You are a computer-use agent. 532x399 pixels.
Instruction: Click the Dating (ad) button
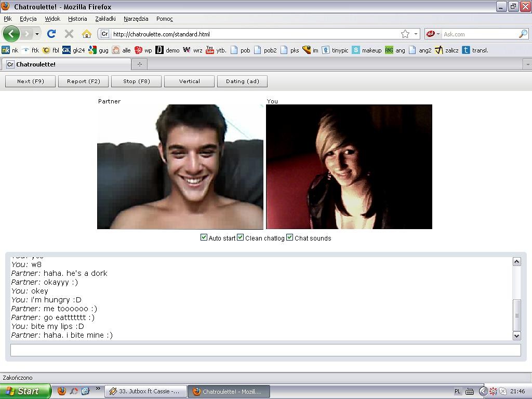point(242,82)
